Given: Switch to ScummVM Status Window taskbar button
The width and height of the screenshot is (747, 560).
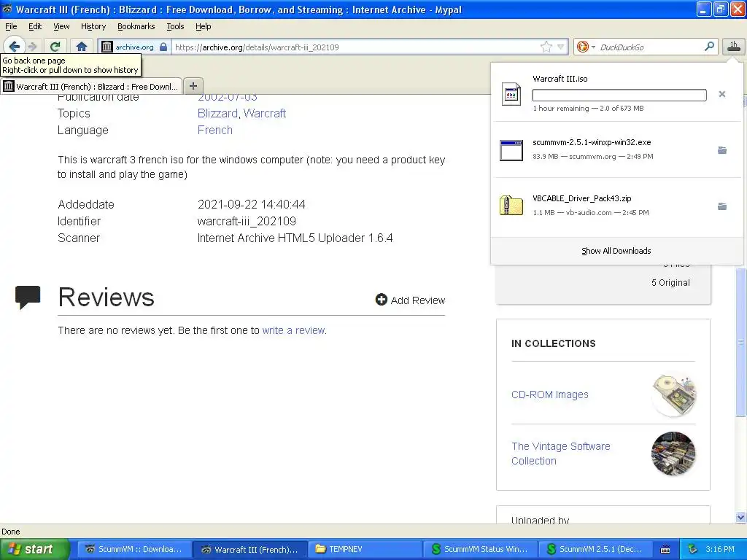Looking at the screenshot, I should [481, 549].
